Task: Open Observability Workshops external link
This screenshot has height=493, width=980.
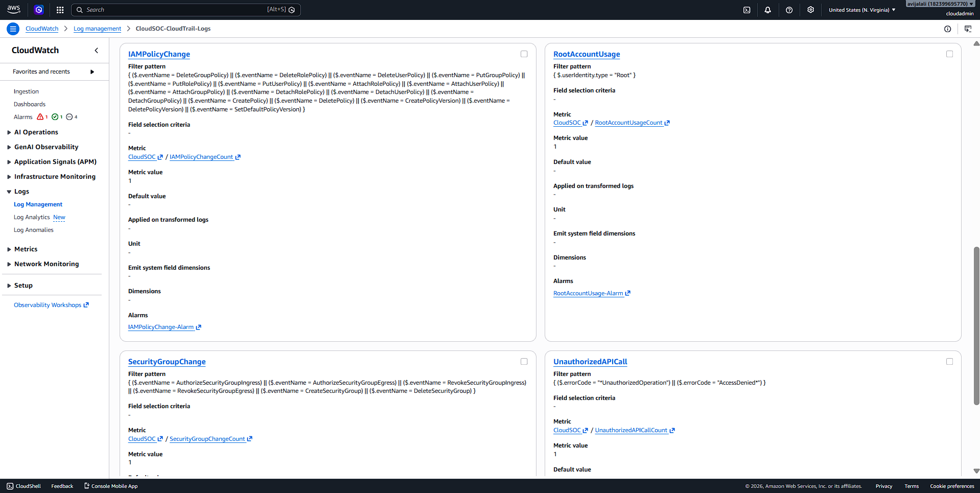Action: point(51,305)
